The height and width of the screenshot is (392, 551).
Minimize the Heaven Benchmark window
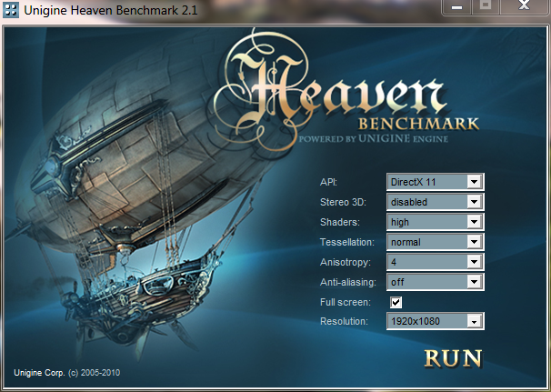coord(456,7)
